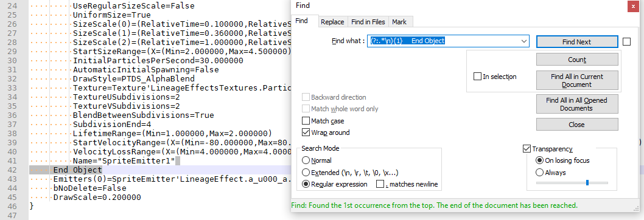Viewport: 644px width, 220px height.
Task: Click the transparency slider handle
Action: (x=587, y=183)
